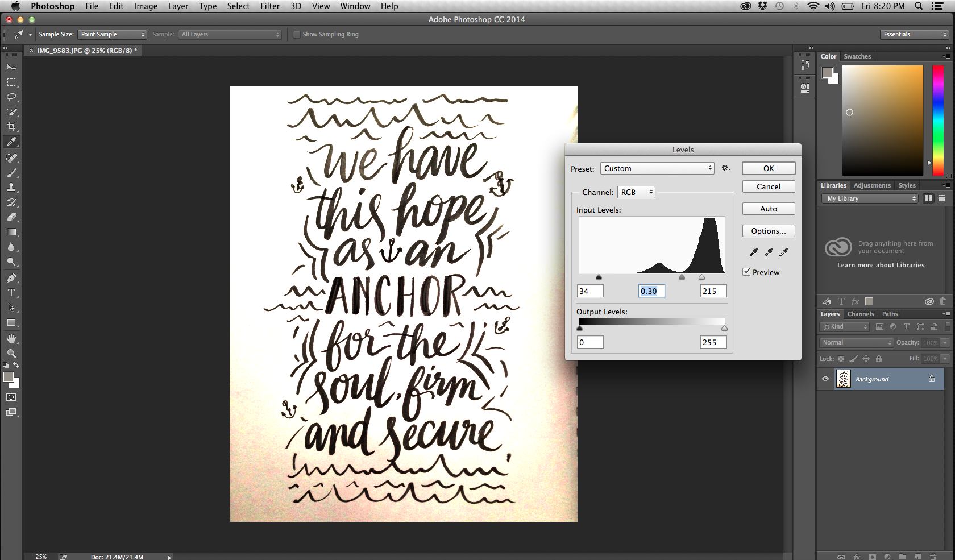Hide the Background layer eye icon
This screenshot has width=955, height=560.
(x=825, y=379)
